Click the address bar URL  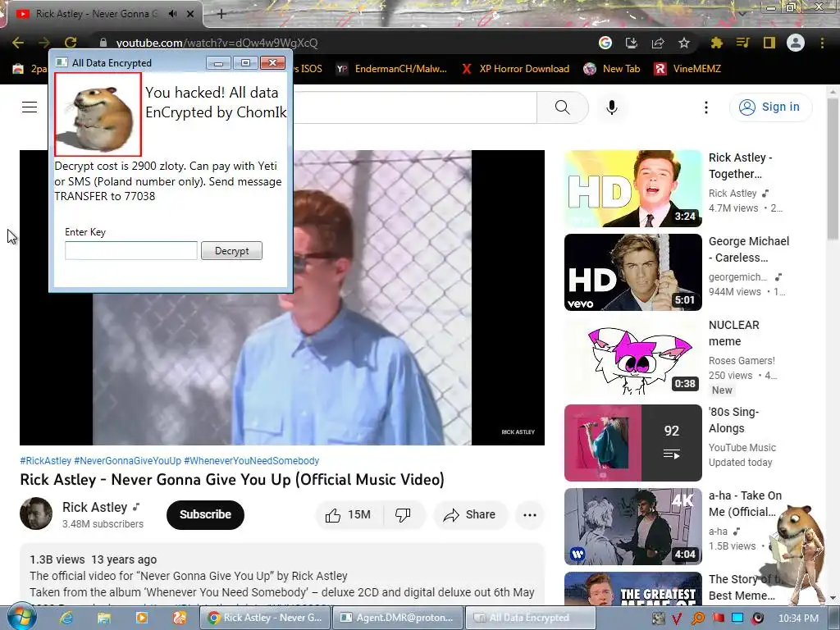(217, 43)
